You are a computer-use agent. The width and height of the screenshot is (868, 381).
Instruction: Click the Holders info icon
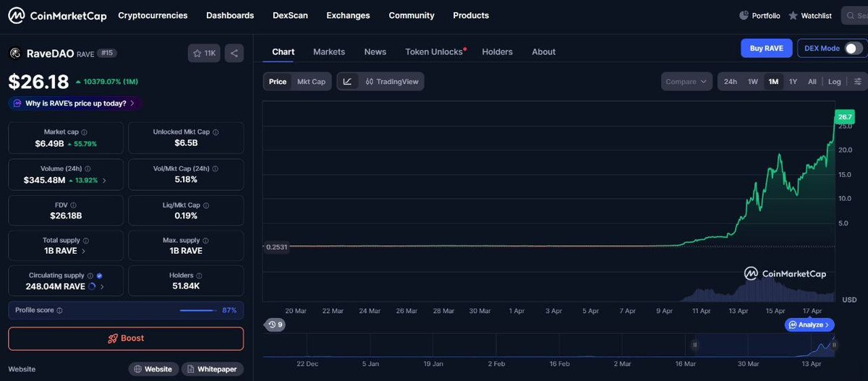pyautogui.click(x=199, y=275)
